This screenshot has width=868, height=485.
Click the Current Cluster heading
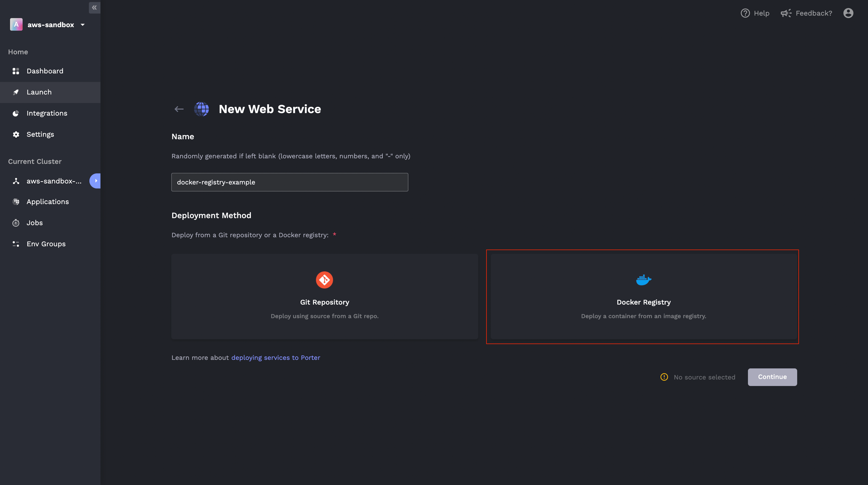coord(35,162)
